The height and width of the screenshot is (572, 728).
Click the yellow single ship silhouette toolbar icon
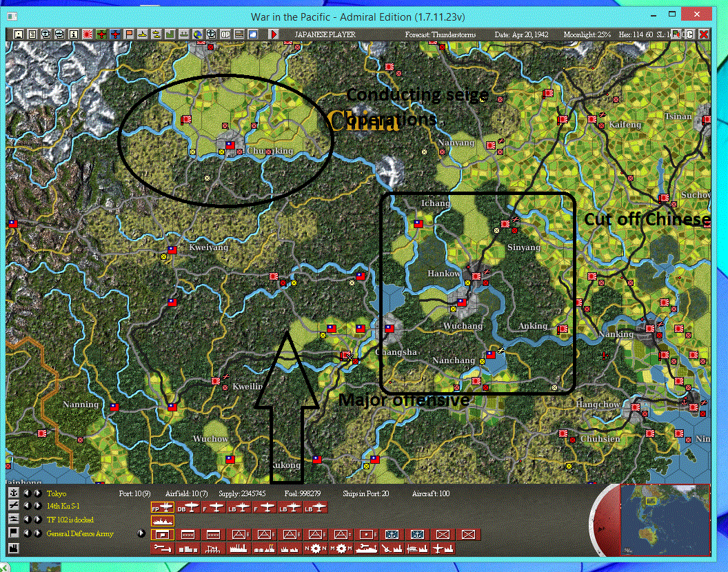click(x=143, y=34)
